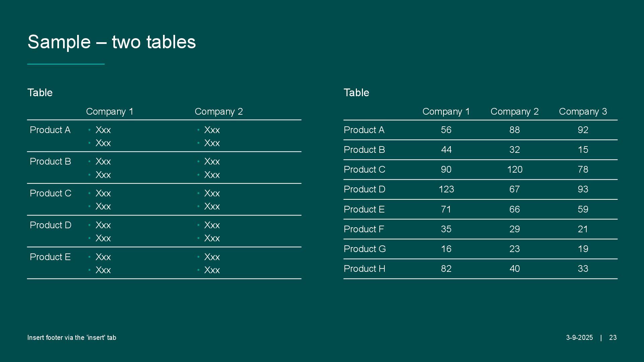Click 'Company 3' header in right table

tap(583, 112)
